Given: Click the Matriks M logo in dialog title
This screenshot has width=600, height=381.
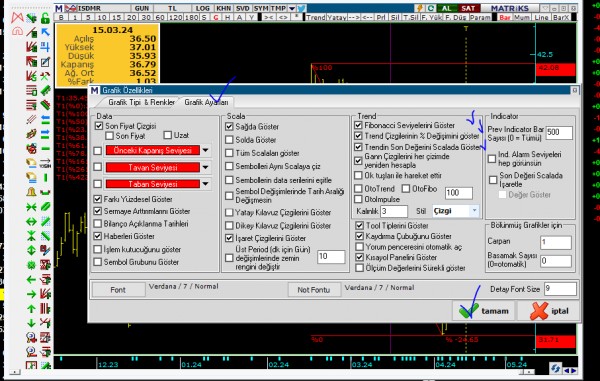Looking at the screenshot, I should 95,90.
